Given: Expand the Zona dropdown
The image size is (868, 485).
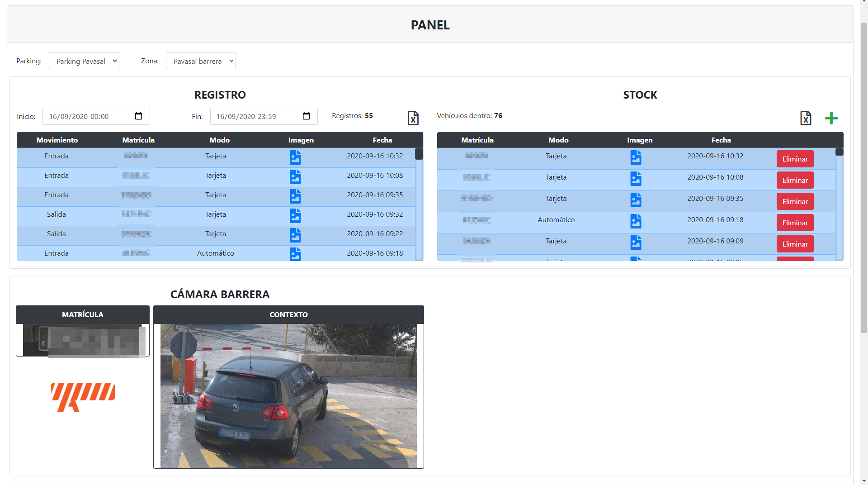Looking at the screenshot, I should (201, 61).
